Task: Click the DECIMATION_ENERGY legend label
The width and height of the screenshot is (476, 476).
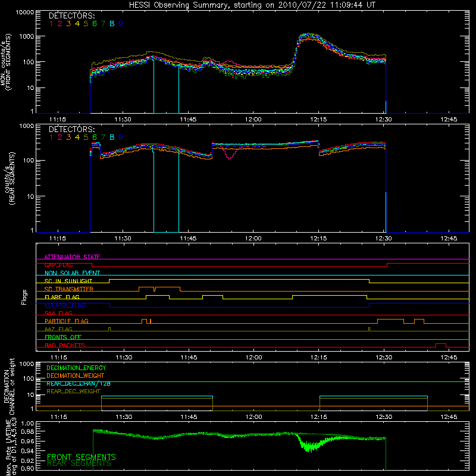Action: point(76,368)
